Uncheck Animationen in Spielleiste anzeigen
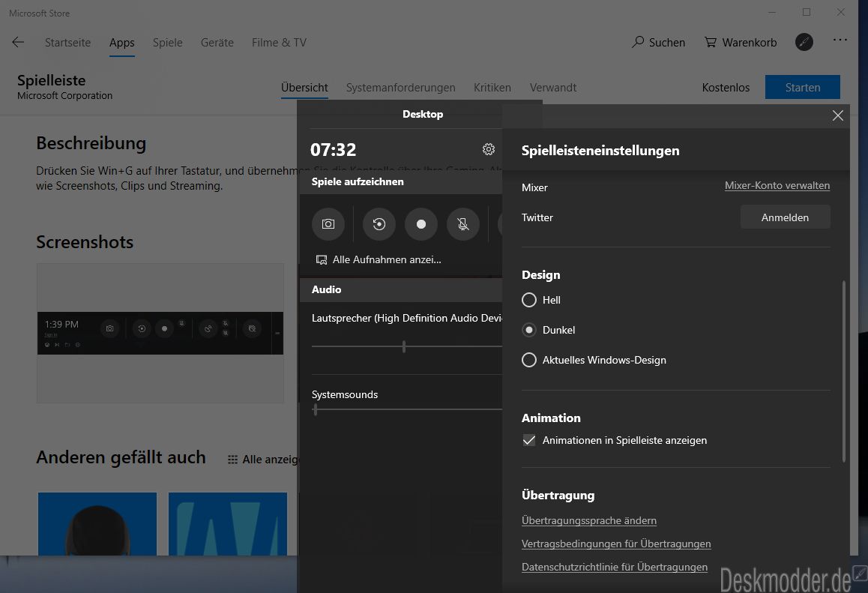 point(529,440)
